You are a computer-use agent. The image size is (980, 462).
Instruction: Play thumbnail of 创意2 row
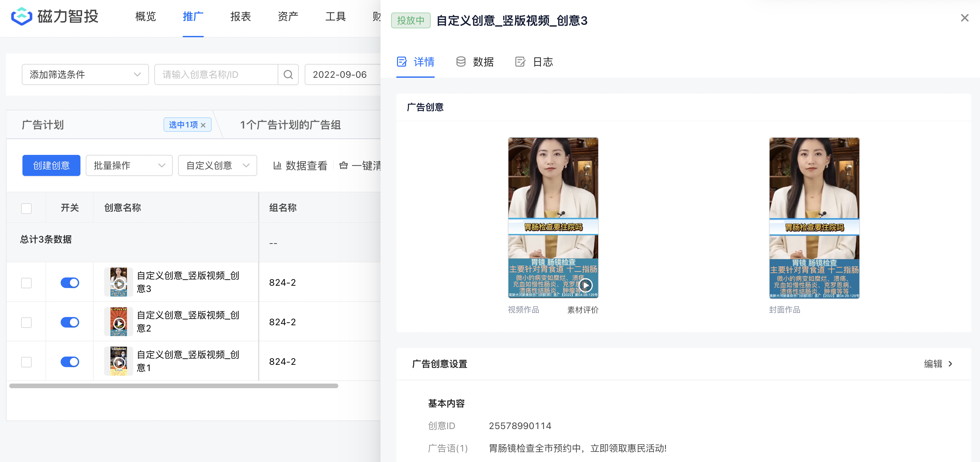click(x=119, y=324)
